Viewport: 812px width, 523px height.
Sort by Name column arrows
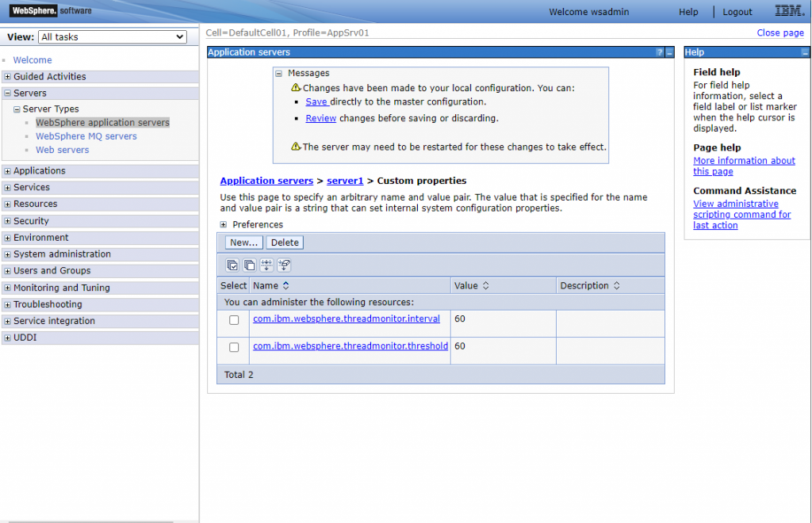coord(285,285)
